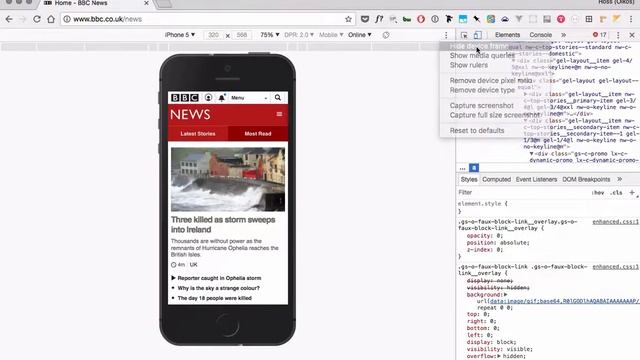Show more DevTools panels chevron

tap(563, 35)
